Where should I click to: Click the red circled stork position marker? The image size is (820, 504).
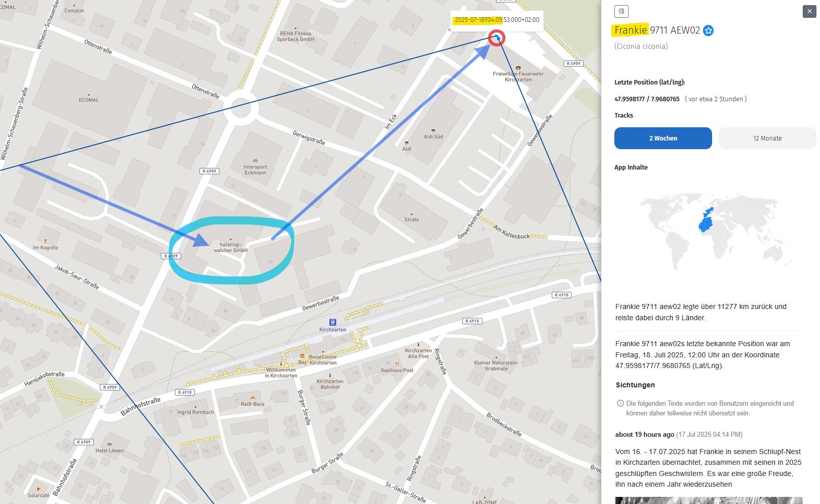click(x=496, y=38)
